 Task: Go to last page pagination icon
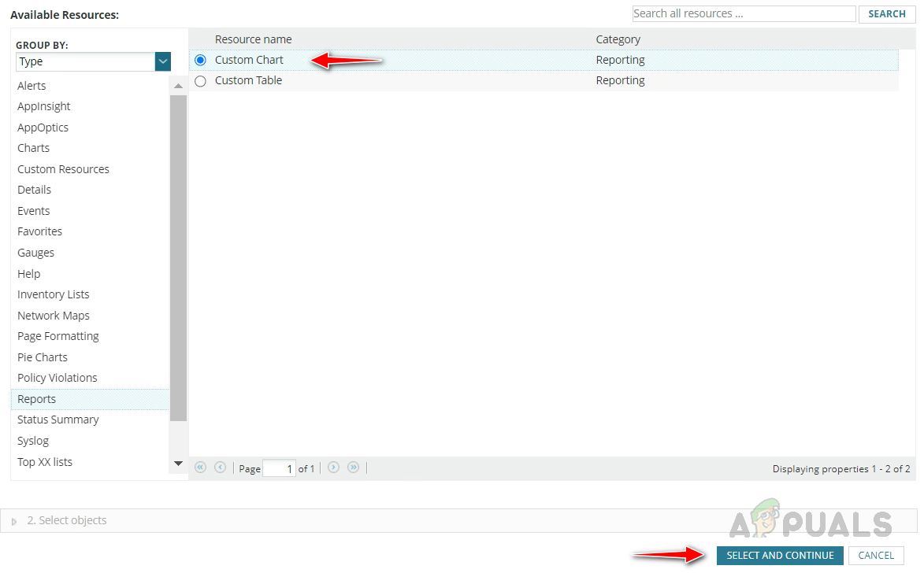[x=354, y=468]
